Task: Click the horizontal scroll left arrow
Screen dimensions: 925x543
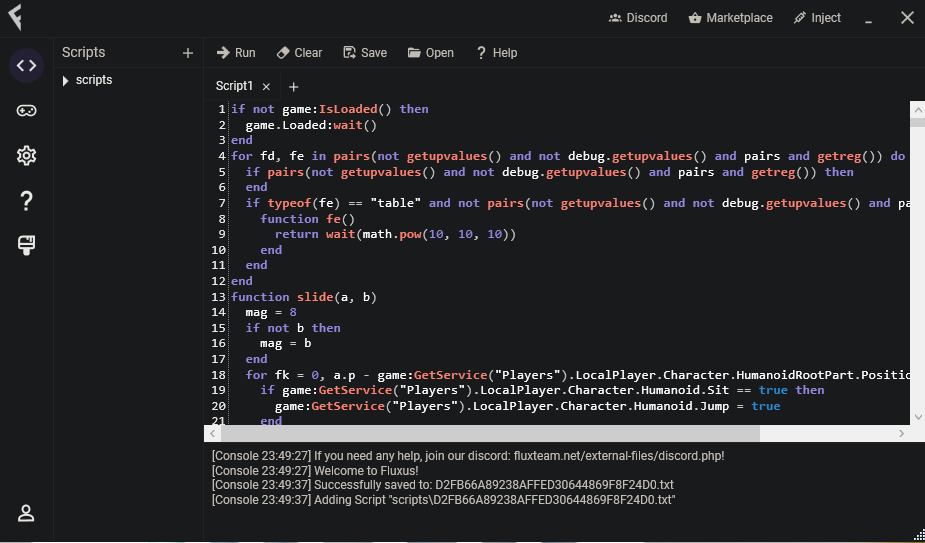Action: click(x=212, y=433)
